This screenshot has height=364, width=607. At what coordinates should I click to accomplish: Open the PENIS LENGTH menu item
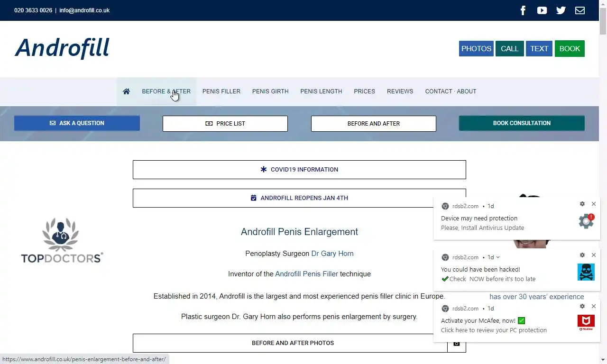point(321,91)
